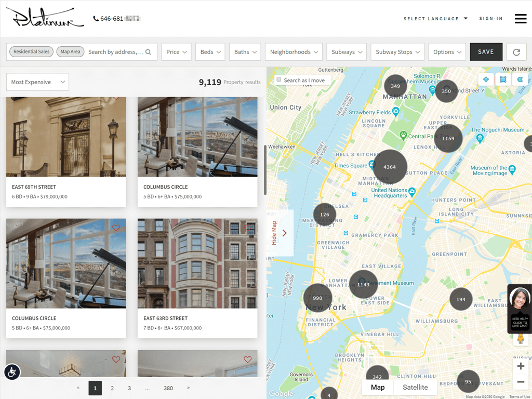Open the Select Language dropdown
The image size is (532, 399).
click(x=435, y=19)
